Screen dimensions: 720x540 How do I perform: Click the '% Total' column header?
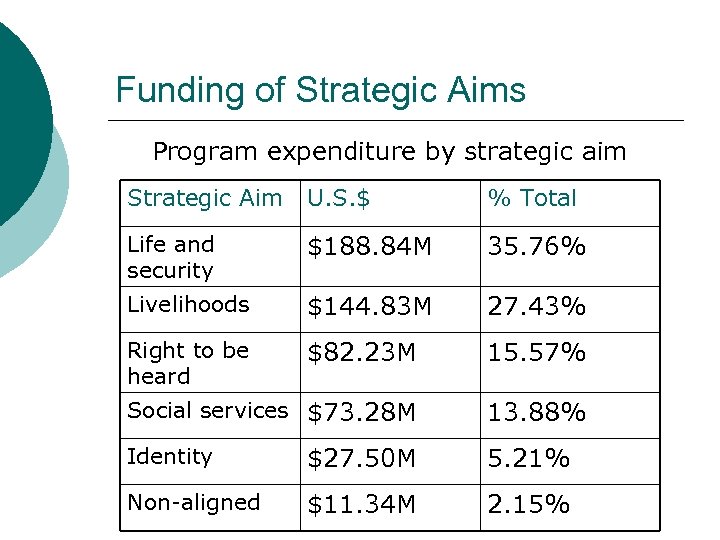(532, 199)
